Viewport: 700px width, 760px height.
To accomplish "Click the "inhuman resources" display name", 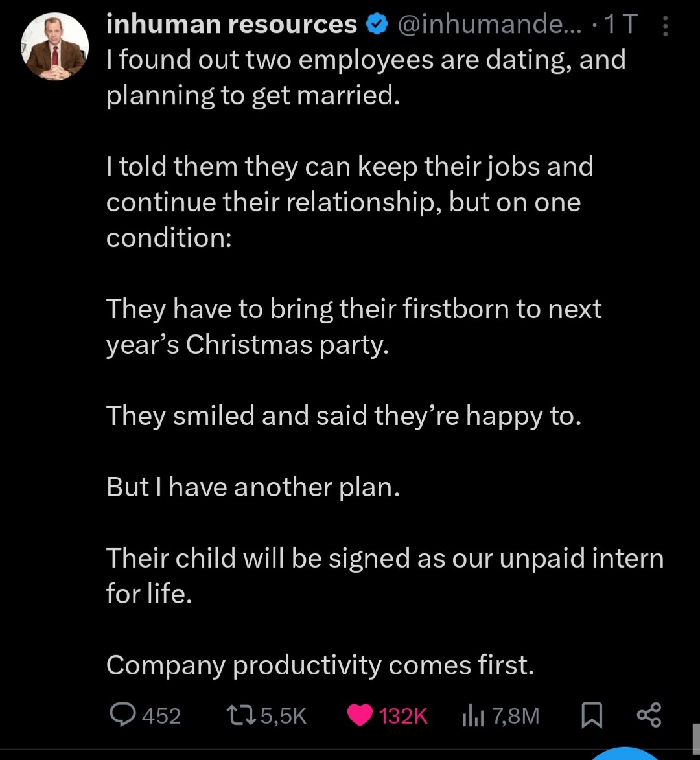I will pos(231,25).
